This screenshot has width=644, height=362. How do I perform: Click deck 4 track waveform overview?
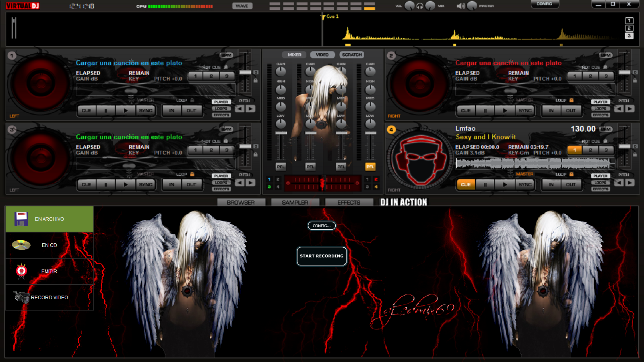click(535, 163)
